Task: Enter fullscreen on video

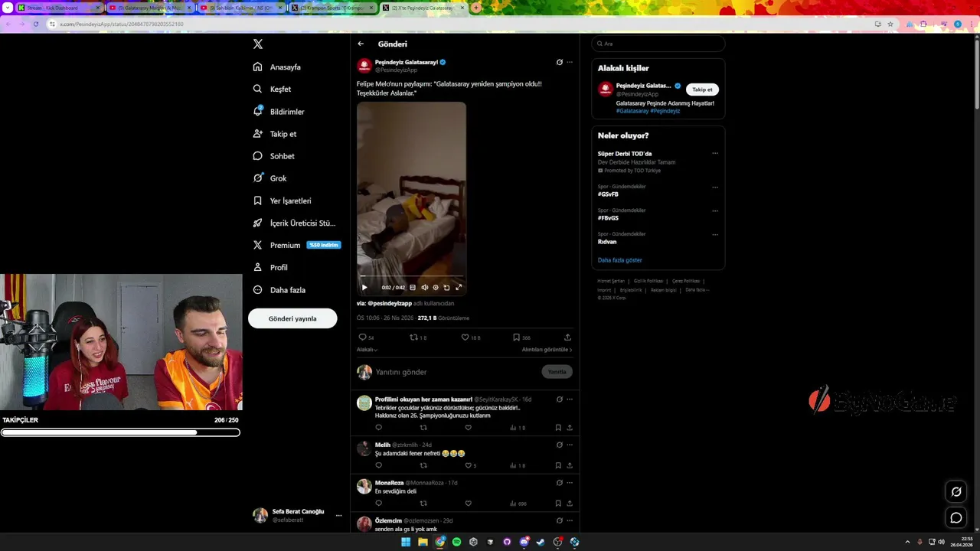Action: click(x=459, y=288)
